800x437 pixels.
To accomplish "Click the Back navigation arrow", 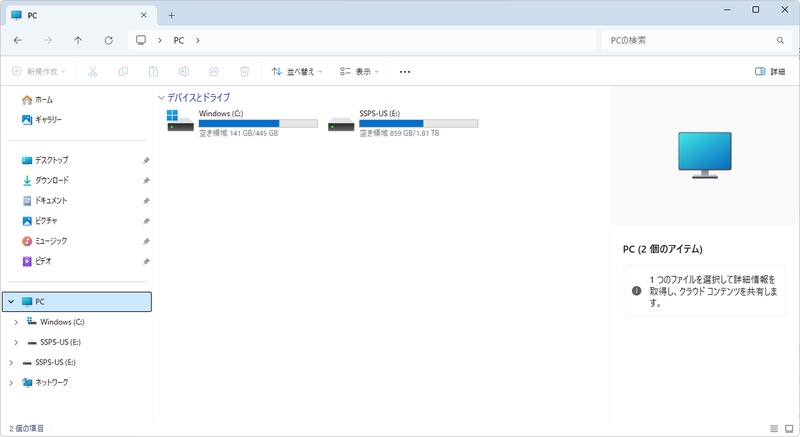I will 18,40.
